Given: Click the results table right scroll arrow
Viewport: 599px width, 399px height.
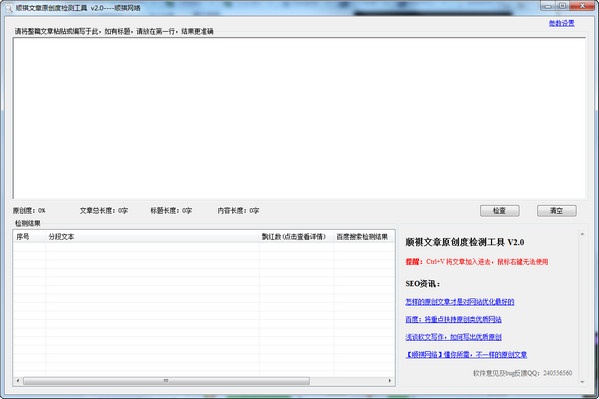Looking at the screenshot, I should point(390,381).
